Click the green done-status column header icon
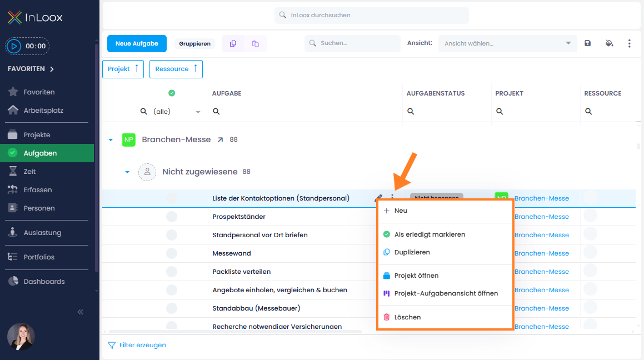The image size is (644, 360). [172, 93]
